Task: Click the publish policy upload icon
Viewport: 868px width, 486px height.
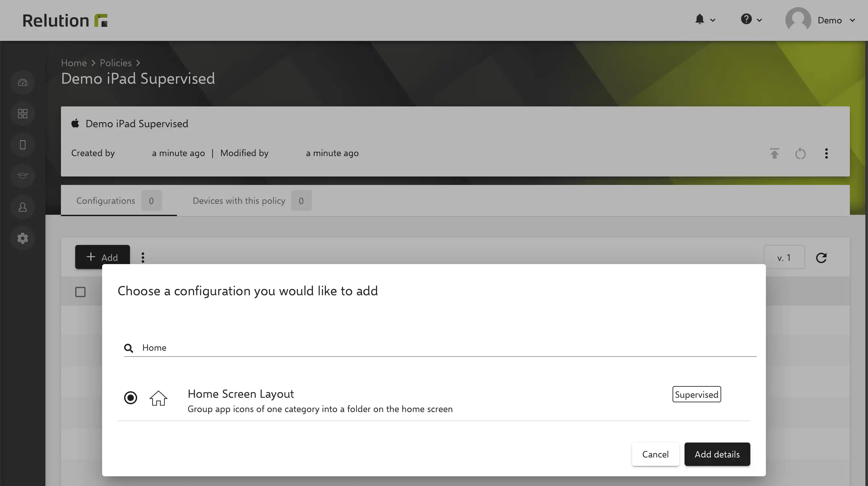Action: 774,153
